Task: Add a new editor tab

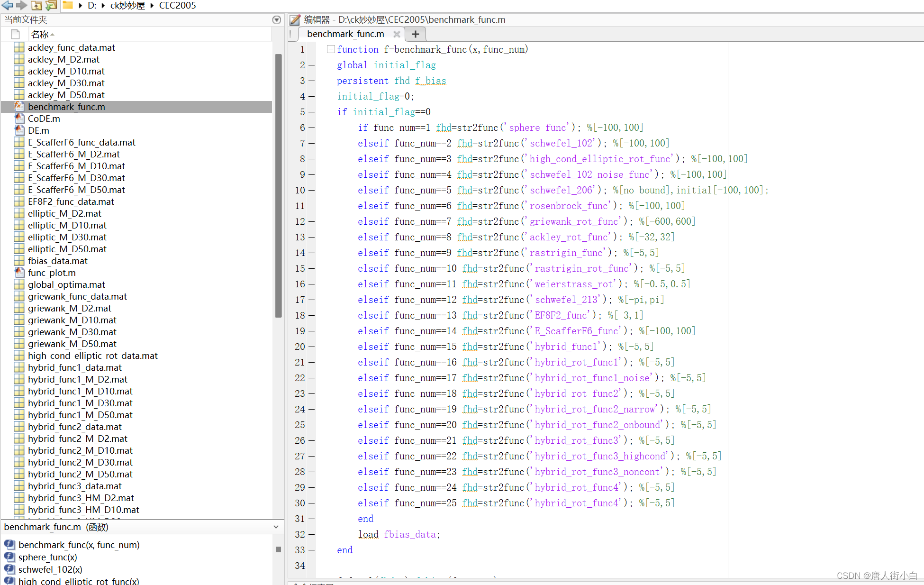Action: coord(416,34)
